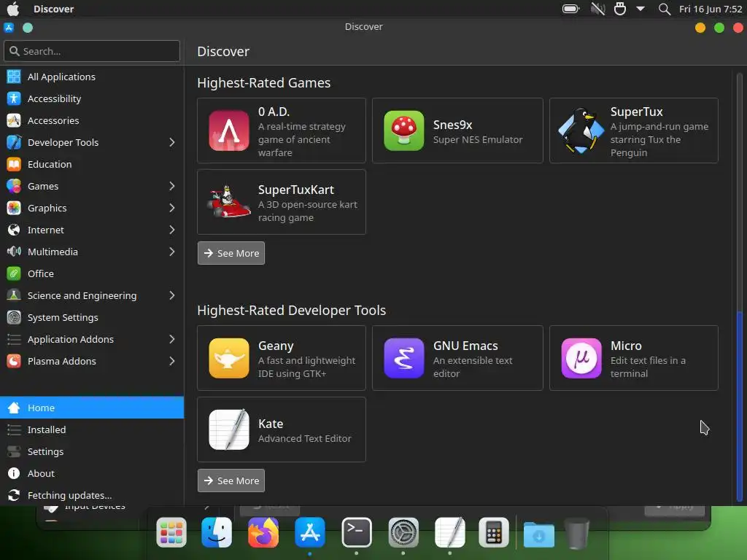Open Finder from the dock
Screen dimensions: 747x560
point(217,532)
